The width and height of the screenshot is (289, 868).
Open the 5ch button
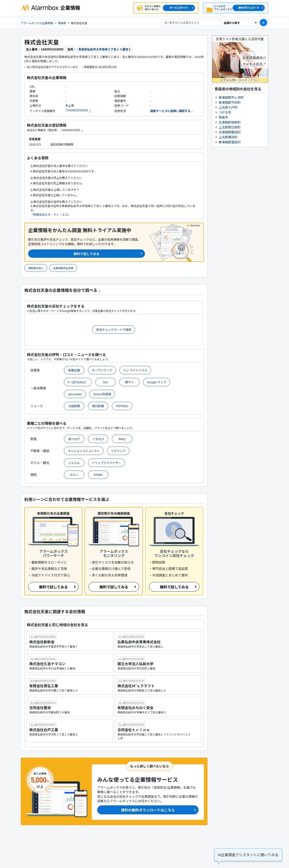tap(105, 382)
